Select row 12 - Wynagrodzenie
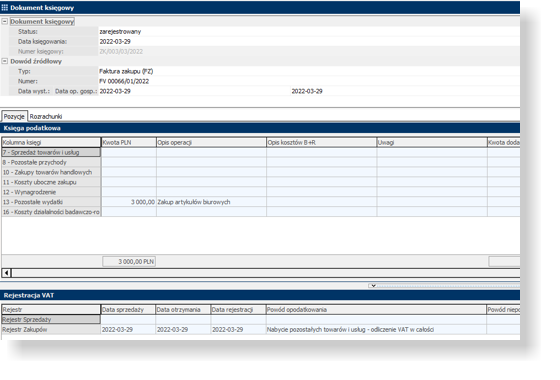 pyautogui.click(x=51, y=192)
